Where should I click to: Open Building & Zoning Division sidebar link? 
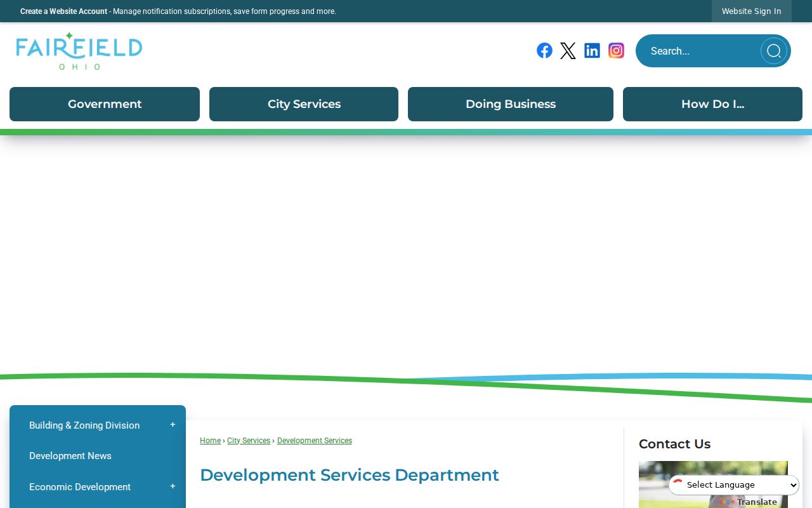tap(84, 425)
